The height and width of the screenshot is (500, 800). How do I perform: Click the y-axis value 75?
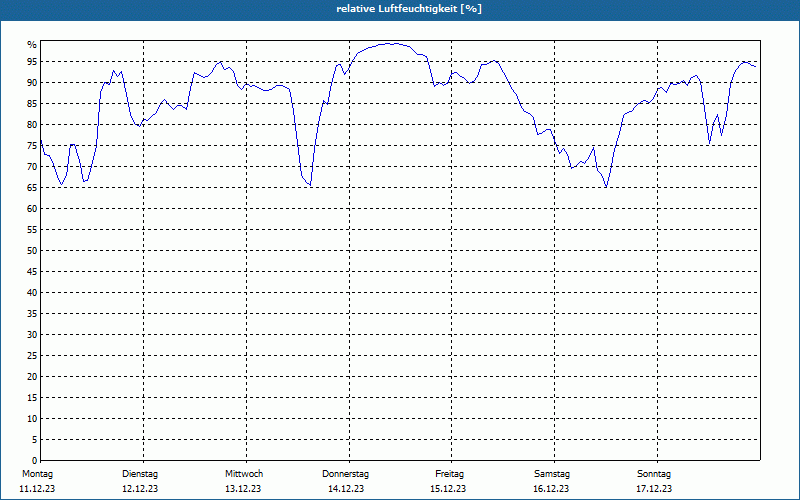pos(32,146)
